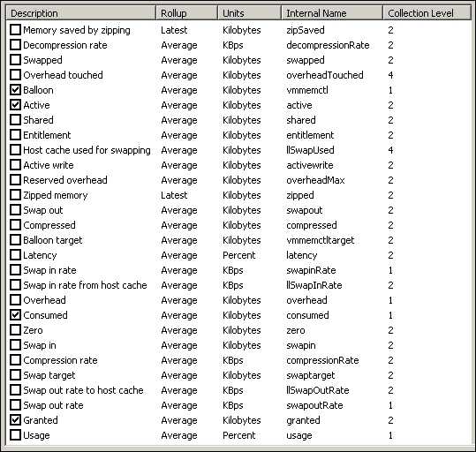Click the overheadTouched internal name
This screenshot has height=452, width=476.
point(325,75)
